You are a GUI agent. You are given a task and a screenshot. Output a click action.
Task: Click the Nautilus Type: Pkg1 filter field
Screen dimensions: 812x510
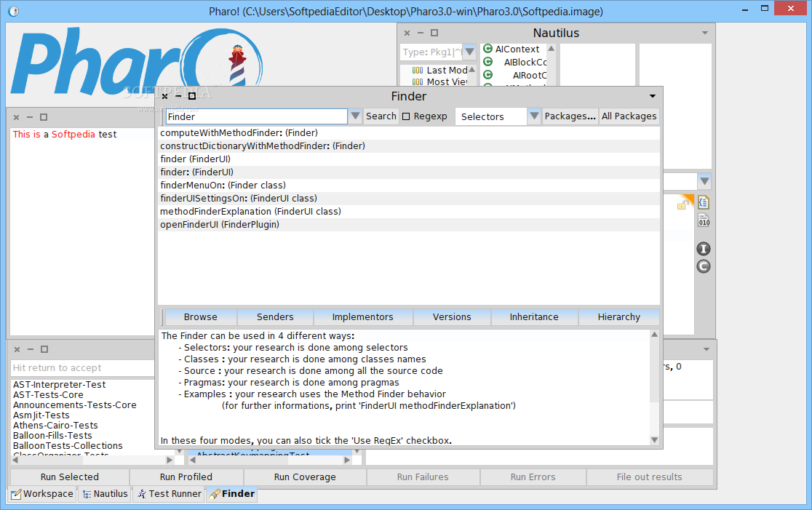(x=431, y=52)
